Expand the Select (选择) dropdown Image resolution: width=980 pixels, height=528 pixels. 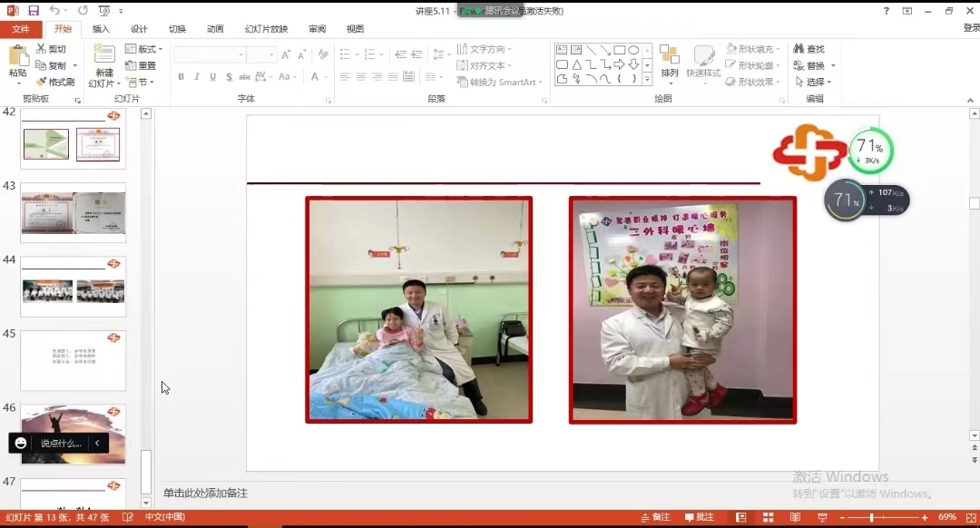[x=813, y=82]
